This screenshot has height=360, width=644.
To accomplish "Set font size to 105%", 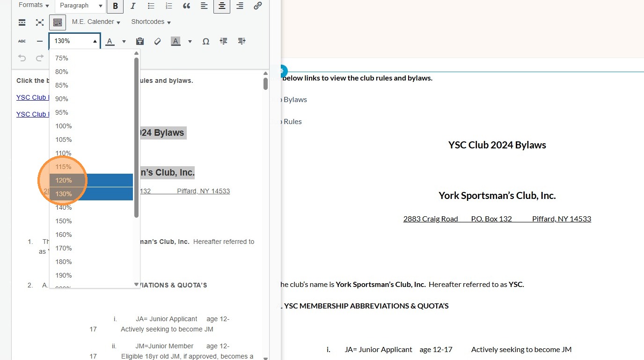I will pos(91,140).
